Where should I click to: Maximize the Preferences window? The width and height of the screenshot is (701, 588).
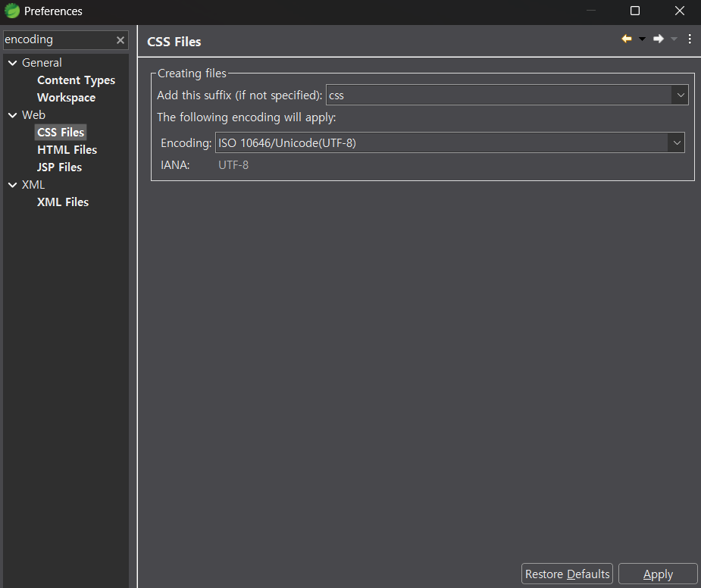point(635,11)
